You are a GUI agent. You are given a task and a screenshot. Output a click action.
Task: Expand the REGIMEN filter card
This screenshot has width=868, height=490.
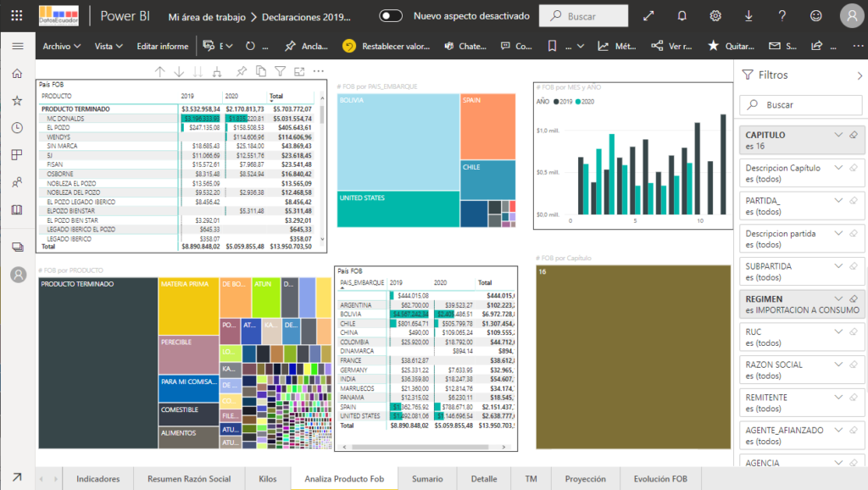tap(838, 298)
